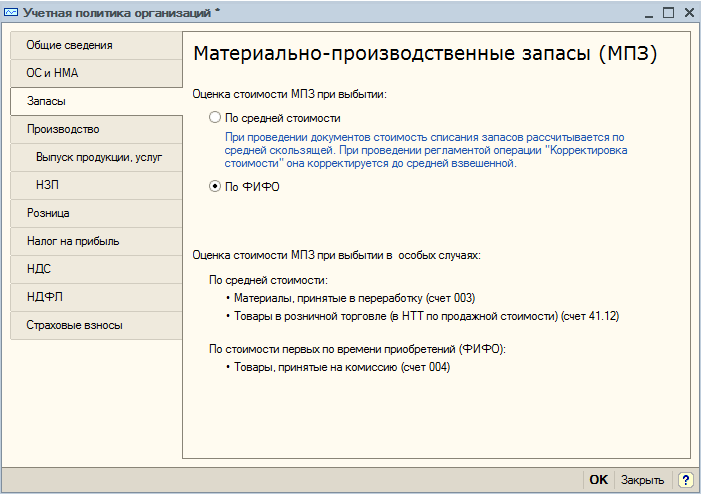Go to Страховые взносы tab

click(x=96, y=325)
